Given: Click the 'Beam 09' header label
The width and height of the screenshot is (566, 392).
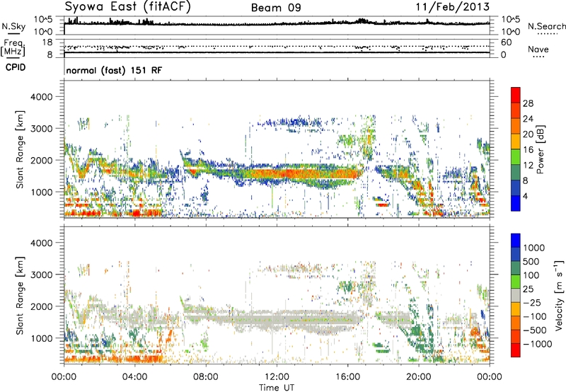Looking at the screenshot, I should point(276,8).
